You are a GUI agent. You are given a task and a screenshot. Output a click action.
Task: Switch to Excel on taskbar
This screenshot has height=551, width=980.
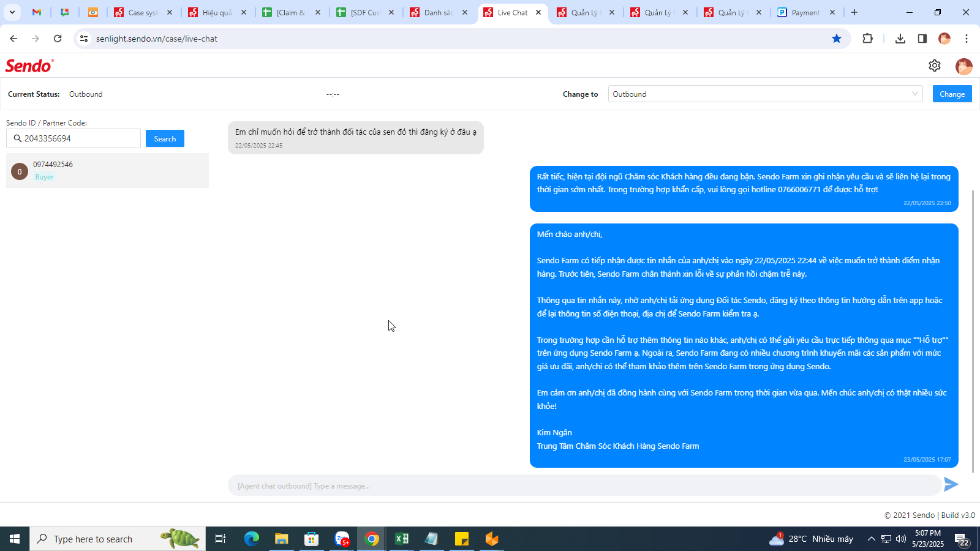pos(402,539)
